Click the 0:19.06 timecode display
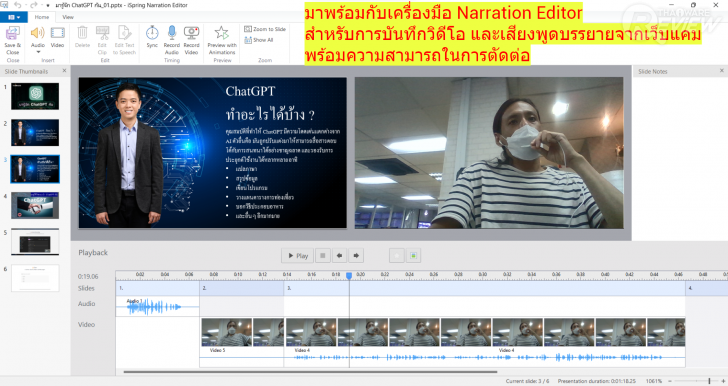The height and width of the screenshot is (386, 728). pyautogui.click(x=88, y=276)
